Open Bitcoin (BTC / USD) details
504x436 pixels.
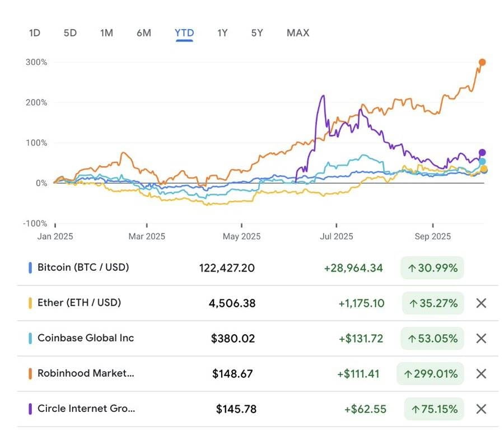pyautogui.click(x=83, y=268)
